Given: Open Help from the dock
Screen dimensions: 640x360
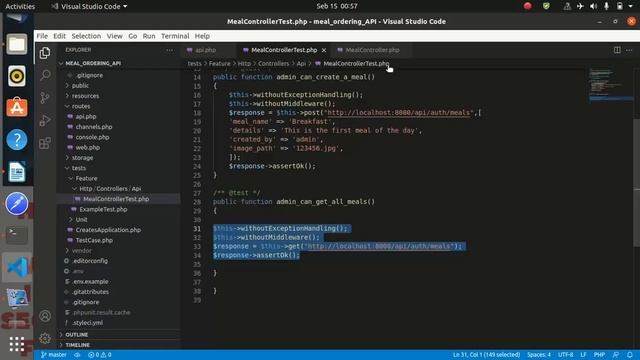Looking at the screenshot, I should coord(17,140).
